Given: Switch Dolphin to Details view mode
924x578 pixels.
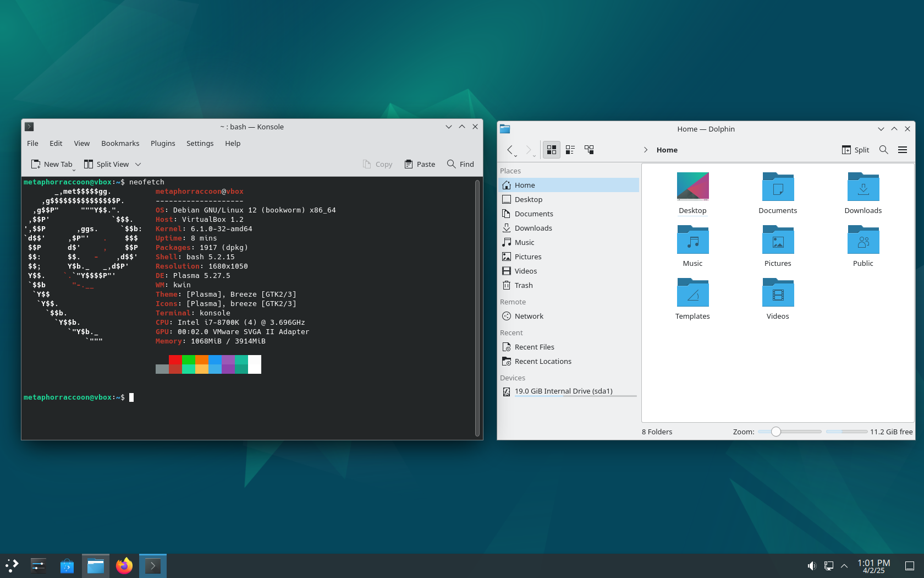Looking at the screenshot, I should (589, 150).
